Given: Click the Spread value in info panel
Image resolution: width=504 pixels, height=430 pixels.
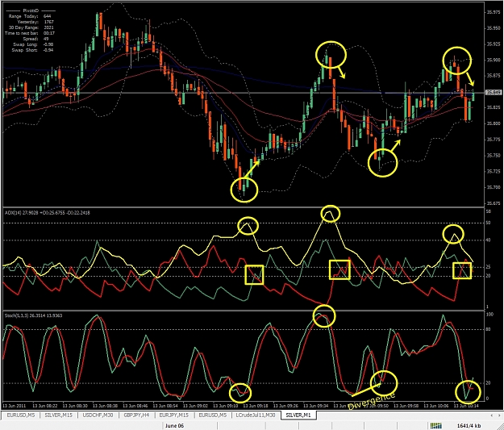Looking at the screenshot, I should pos(46,39).
